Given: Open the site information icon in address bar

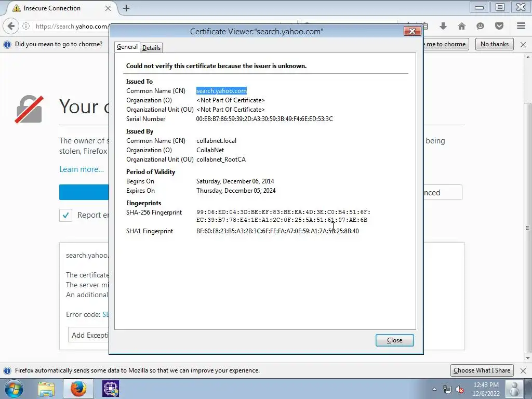Looking at the screenshot, I should click(x=26, y=26).
